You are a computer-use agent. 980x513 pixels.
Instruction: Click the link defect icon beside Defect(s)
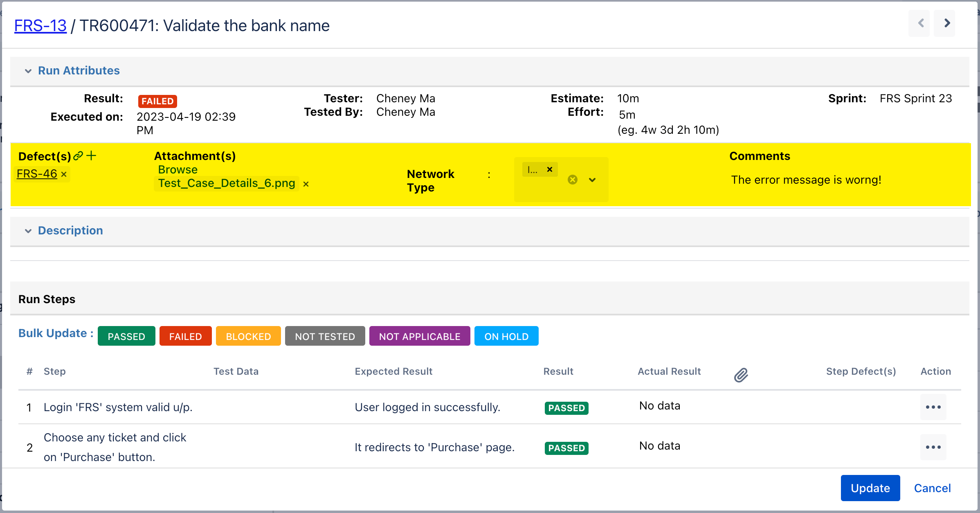78,156
